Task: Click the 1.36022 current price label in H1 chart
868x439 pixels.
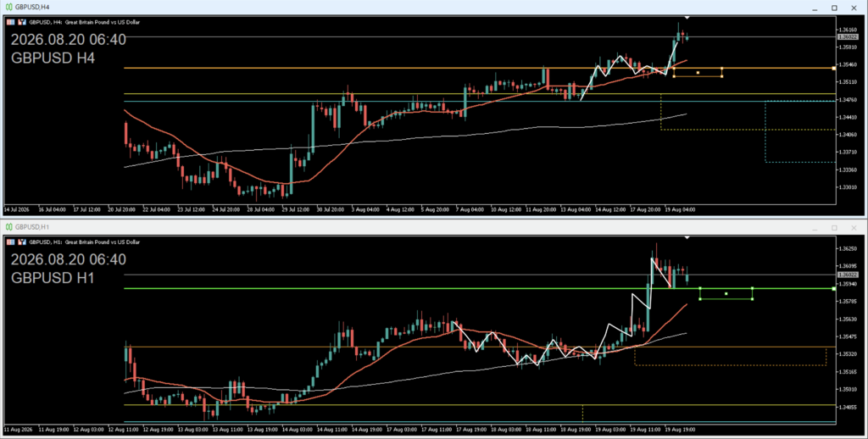Action: 848,275
